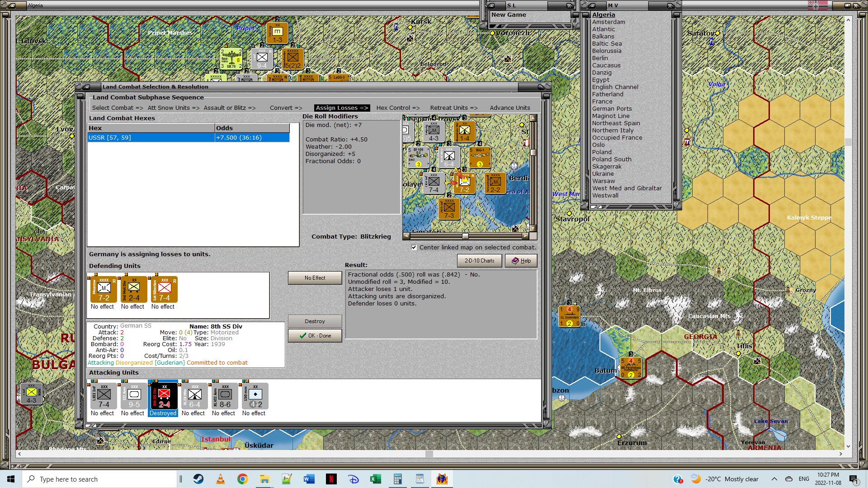Viewport: 868px width, 488px height.
Task: Click the OK - Done button
Action: pos(315,336)
